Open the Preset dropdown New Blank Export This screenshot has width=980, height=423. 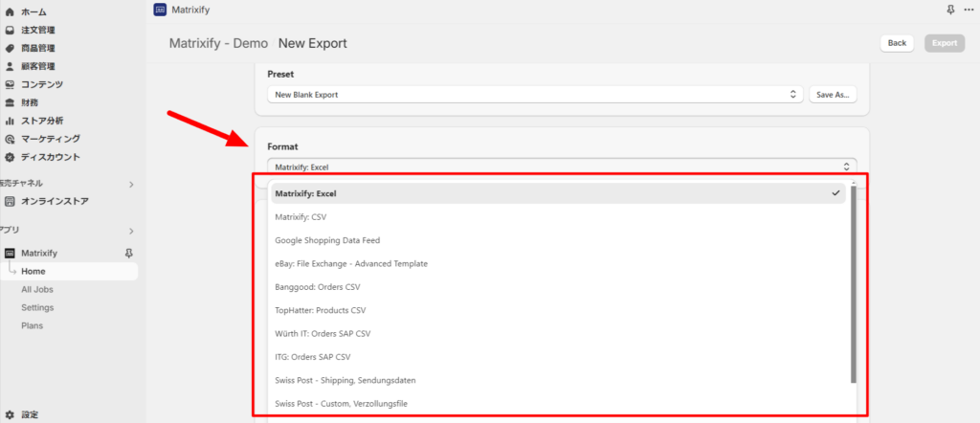536,95
